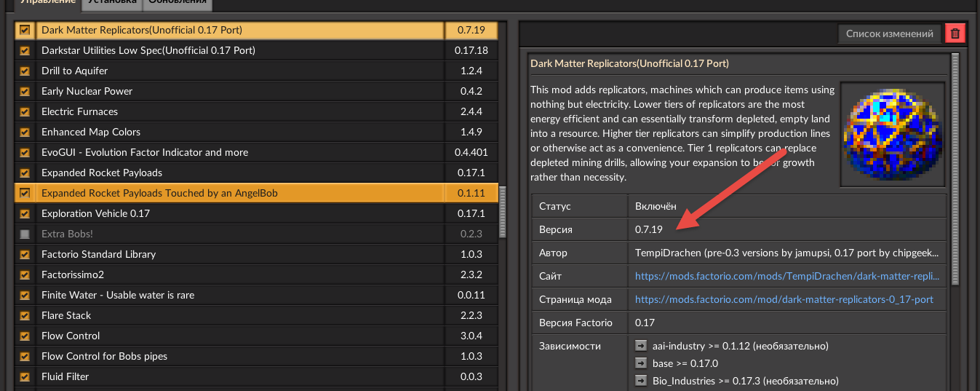980x391 pixels.
Task: Click the arrow icon beside base dependency
Action: 641,363
